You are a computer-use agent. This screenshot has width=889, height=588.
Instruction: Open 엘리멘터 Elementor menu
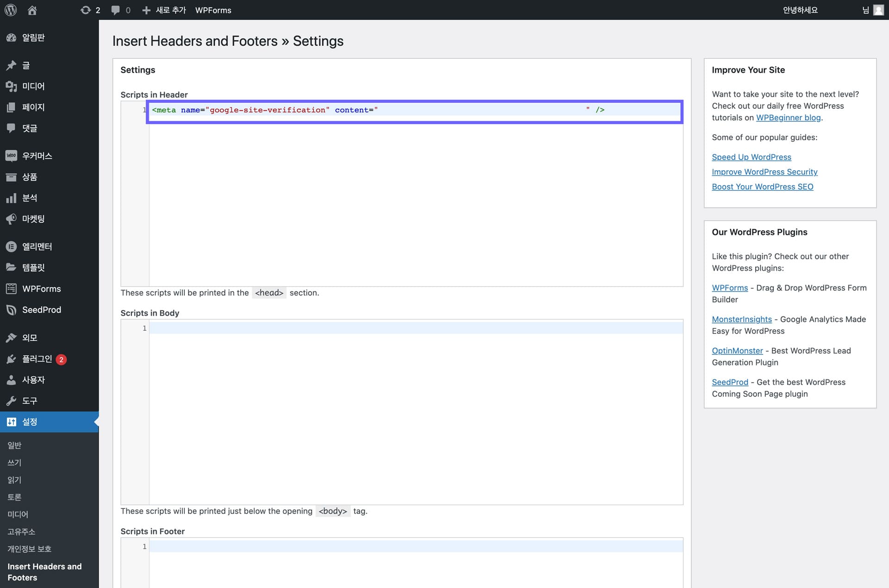37,247
